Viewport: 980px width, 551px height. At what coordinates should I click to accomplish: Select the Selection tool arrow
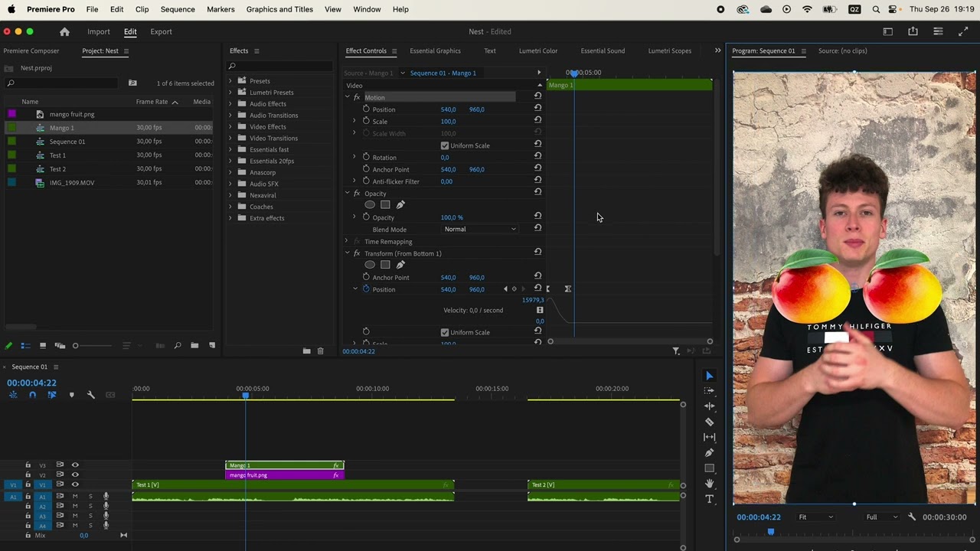709,375
